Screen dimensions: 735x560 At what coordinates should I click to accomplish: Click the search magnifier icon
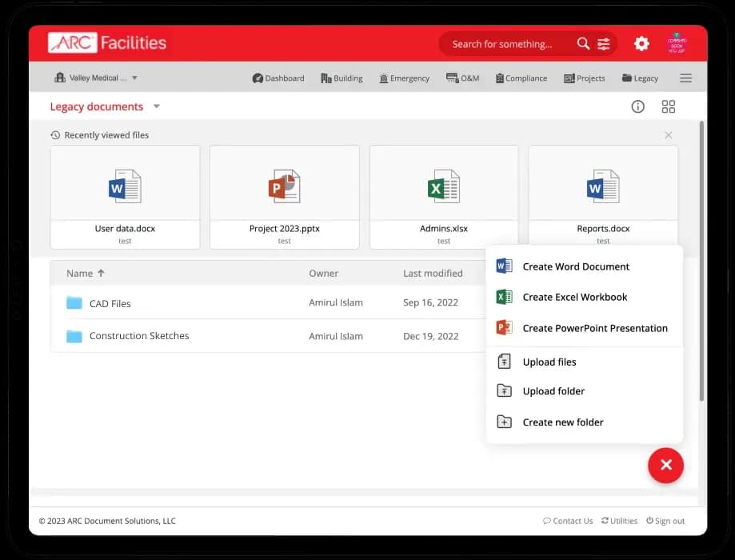[583, 44]
